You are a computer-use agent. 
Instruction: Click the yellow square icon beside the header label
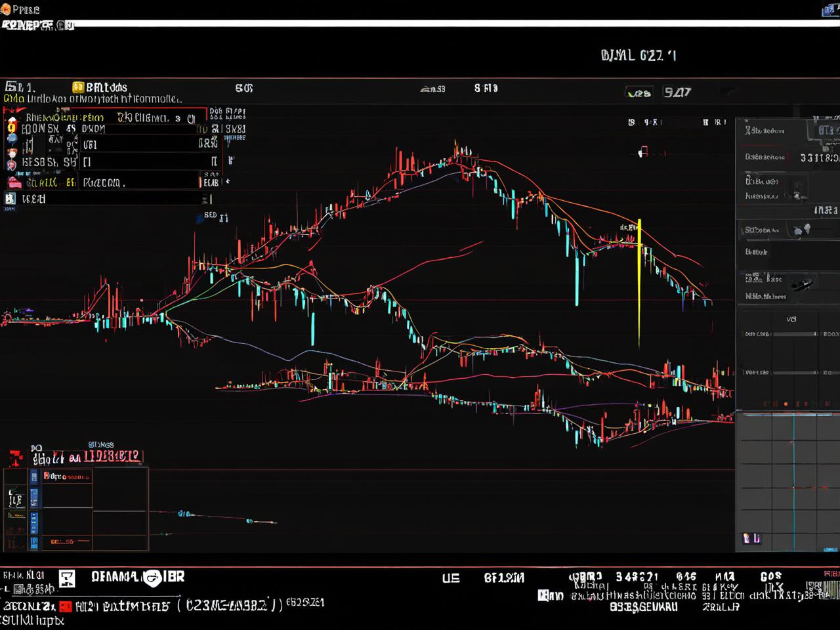[x=78, y=87]
